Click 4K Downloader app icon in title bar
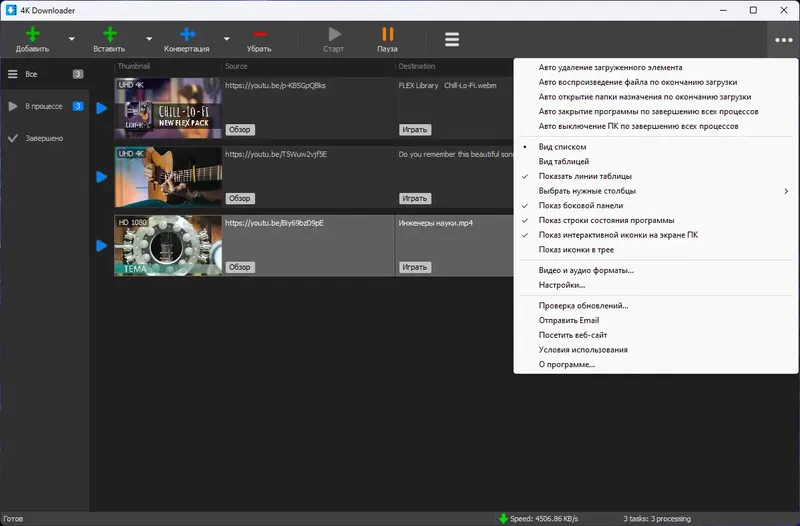This screenshot has width=800, height=526. (11, 10)
